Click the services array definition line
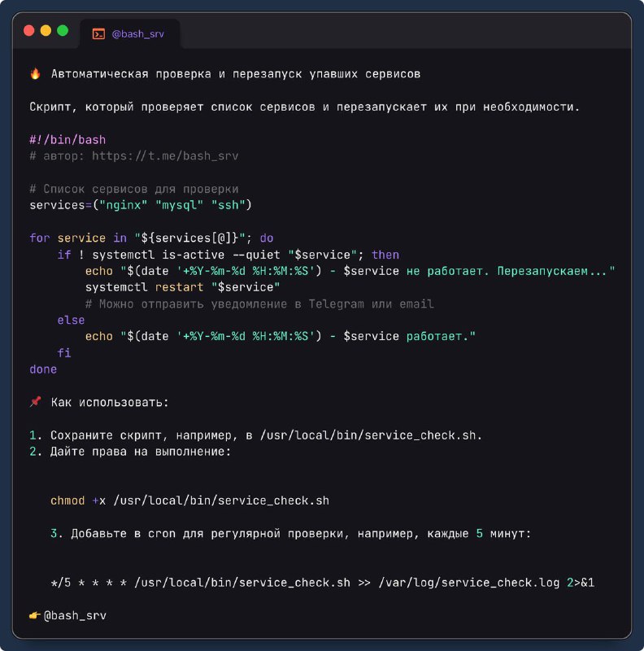This screenshot has width=644, height=651. [x=141, y=205]
